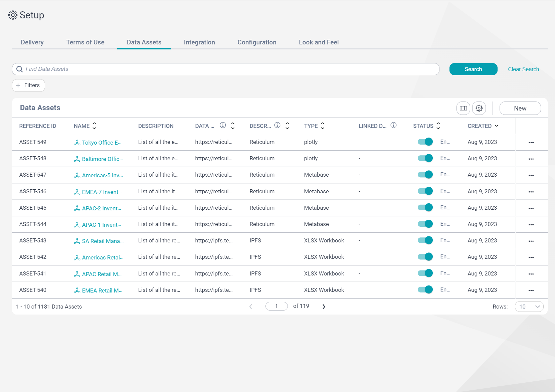Disable status toggle for ASSET-547
The image size is (555, 392).
(x=425, y=174)
